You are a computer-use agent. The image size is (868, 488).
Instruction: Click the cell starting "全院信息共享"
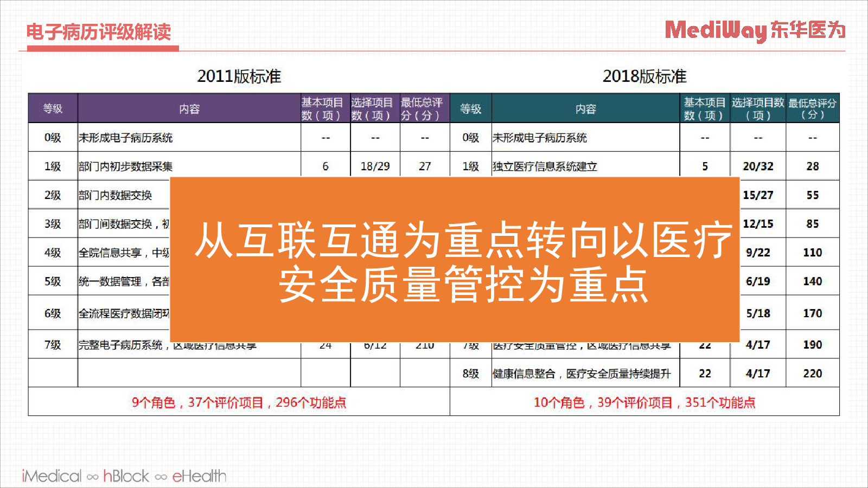click(x=124, y=253)
